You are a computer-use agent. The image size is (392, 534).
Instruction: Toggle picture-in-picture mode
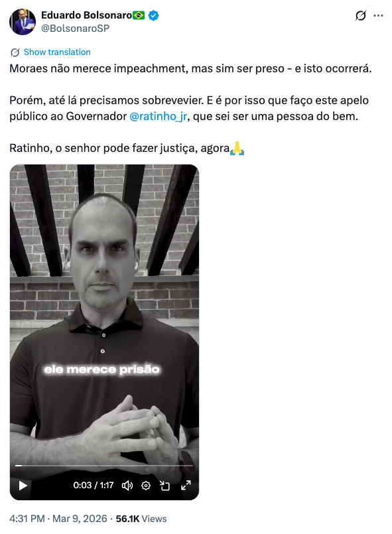165,486
